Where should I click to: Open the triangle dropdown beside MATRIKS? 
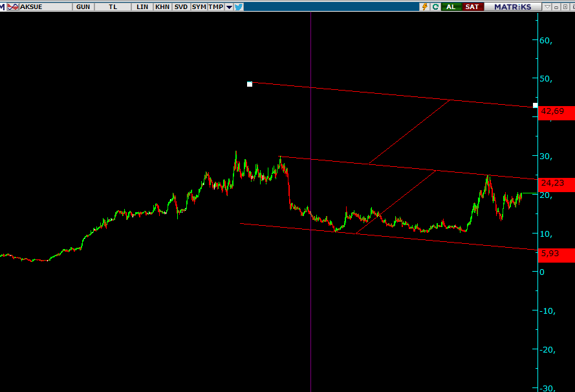[x=547, y=6]
